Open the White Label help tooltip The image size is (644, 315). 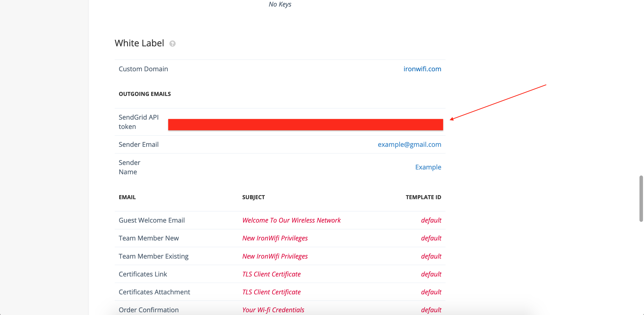click(x=173, y=43)
